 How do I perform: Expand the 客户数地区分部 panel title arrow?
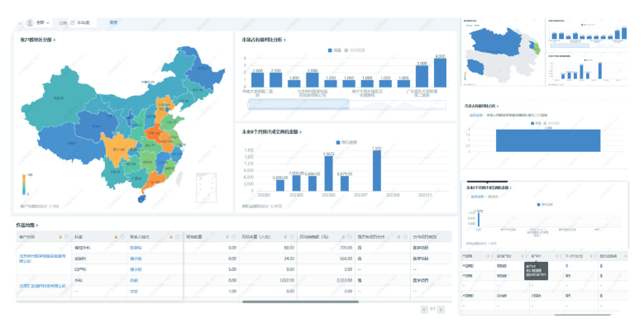(x=55, y=40)
